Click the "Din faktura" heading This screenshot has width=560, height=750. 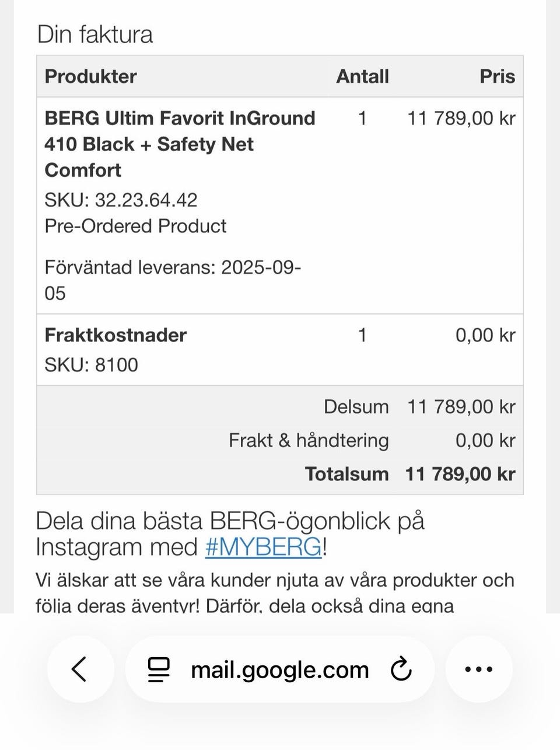click(x=95, y=34)
